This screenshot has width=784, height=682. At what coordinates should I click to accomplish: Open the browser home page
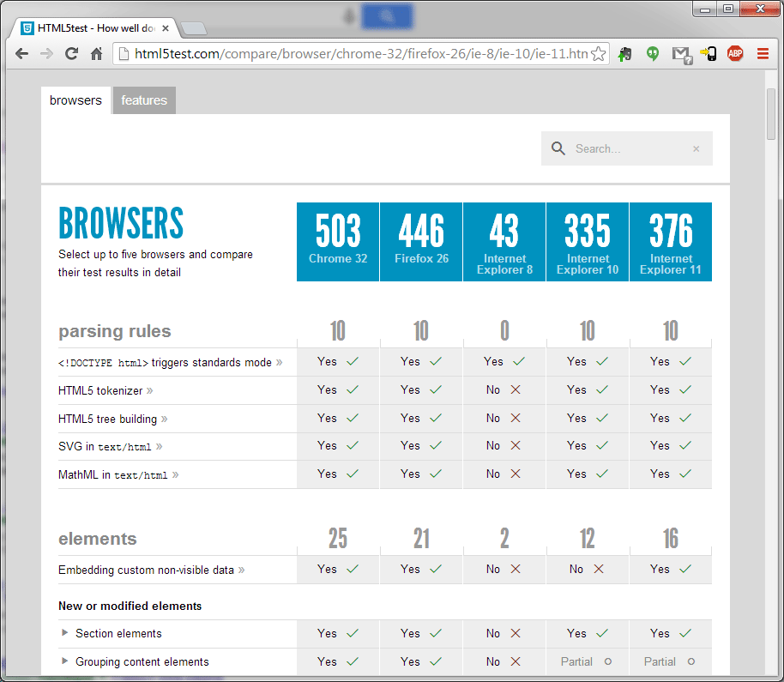tap(97, 53)
